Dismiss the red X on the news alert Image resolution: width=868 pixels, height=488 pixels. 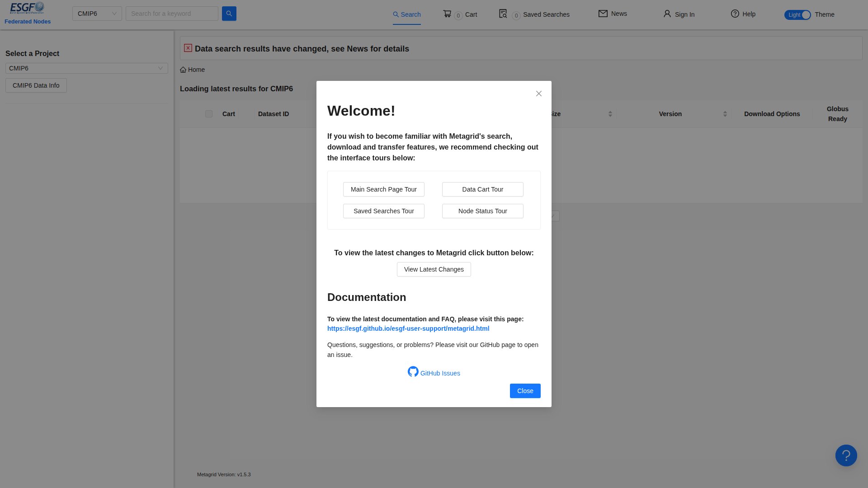[x=188, y=48]
